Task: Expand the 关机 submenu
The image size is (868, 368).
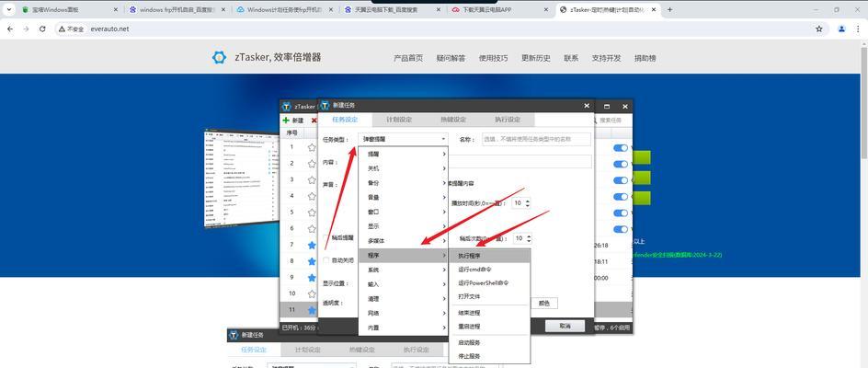Action: pos(403,168)
